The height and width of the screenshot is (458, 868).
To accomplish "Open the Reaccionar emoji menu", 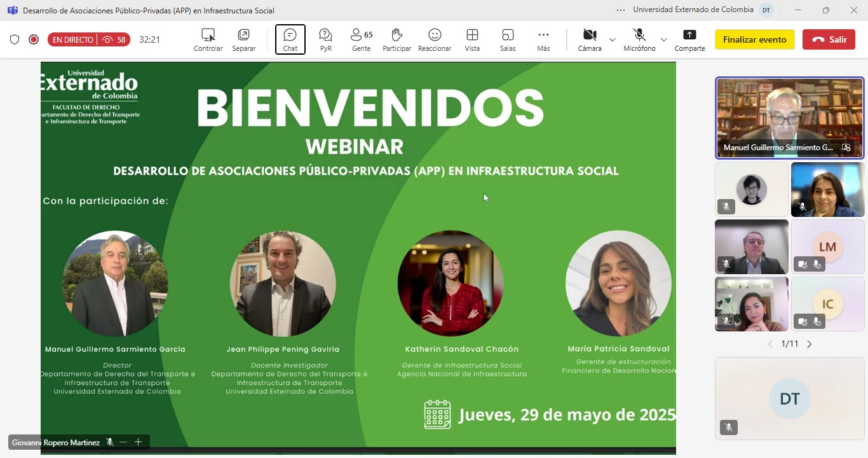I will [x=435, y=39].
